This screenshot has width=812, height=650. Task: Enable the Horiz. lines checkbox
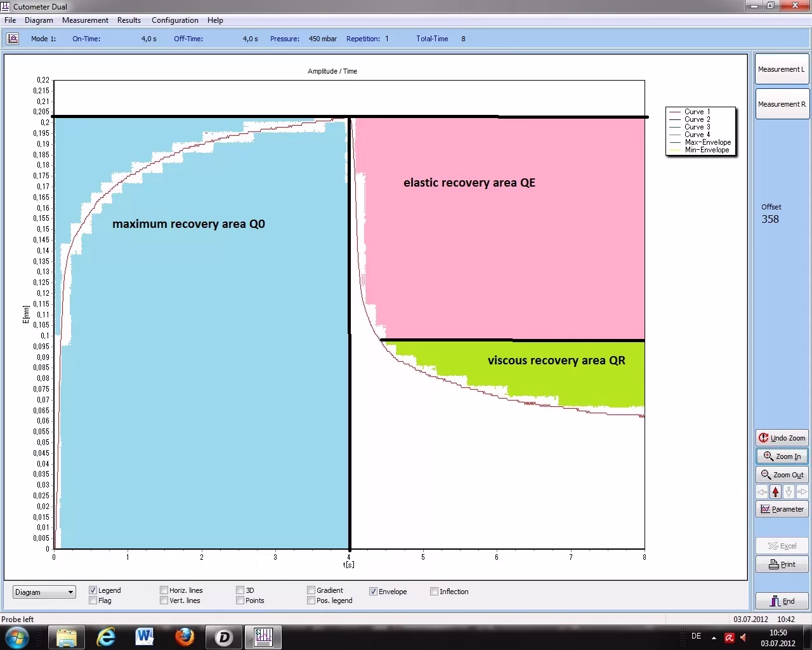coord(164,590)
